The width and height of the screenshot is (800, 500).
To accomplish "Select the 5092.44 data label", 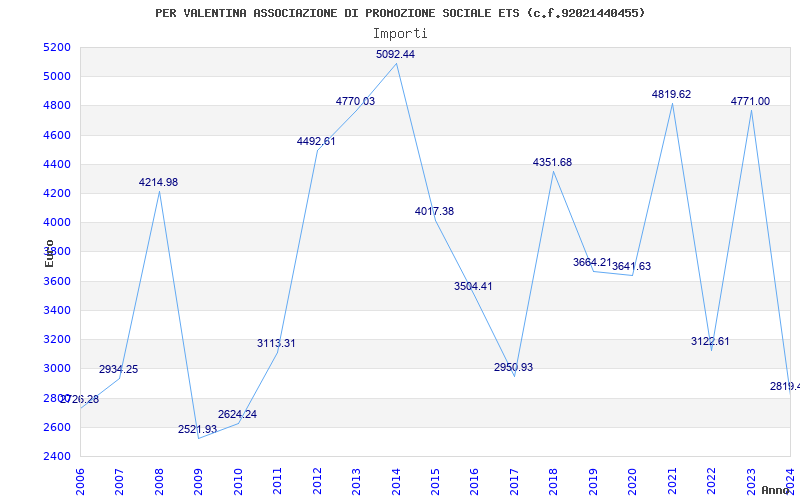I will tap(395, 55).
